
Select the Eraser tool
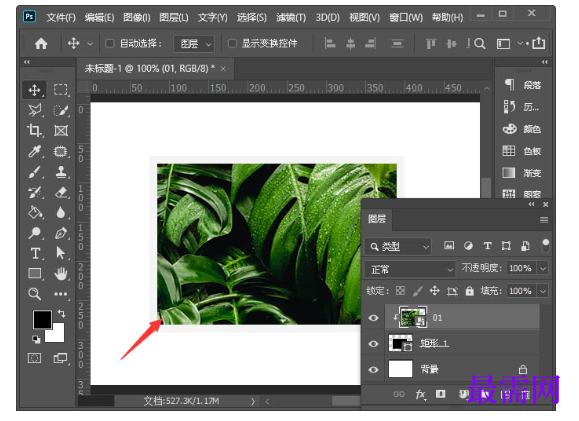(x=61, y=192)
